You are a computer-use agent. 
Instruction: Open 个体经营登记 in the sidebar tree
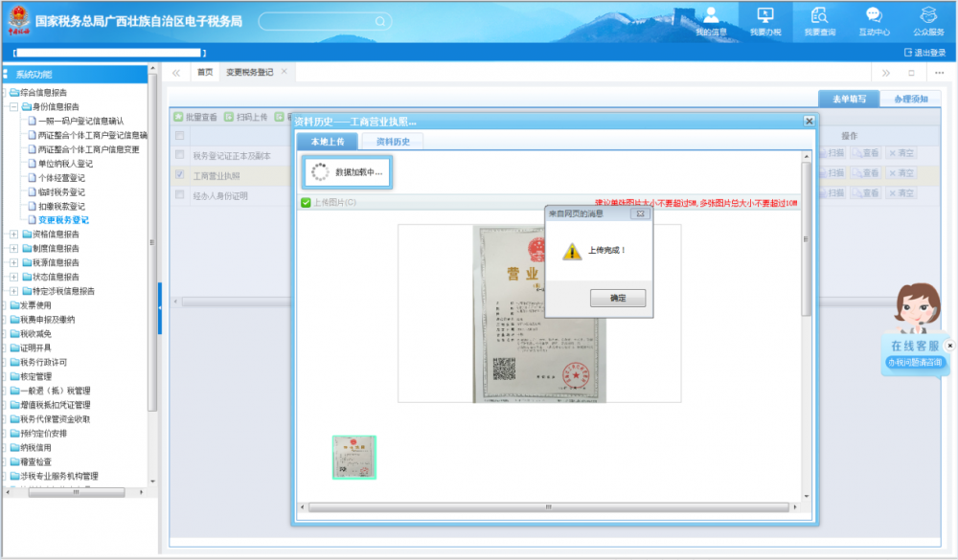(61, 178)
